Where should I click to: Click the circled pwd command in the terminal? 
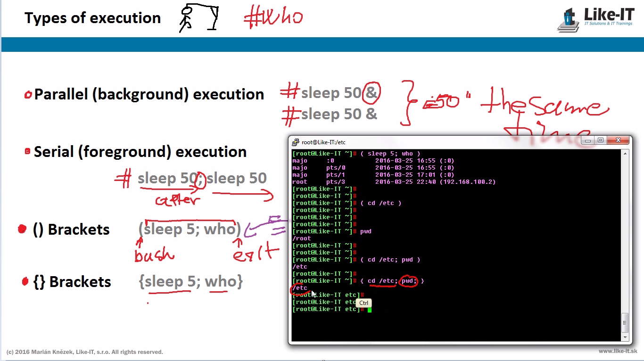click(x=408, y=281)
